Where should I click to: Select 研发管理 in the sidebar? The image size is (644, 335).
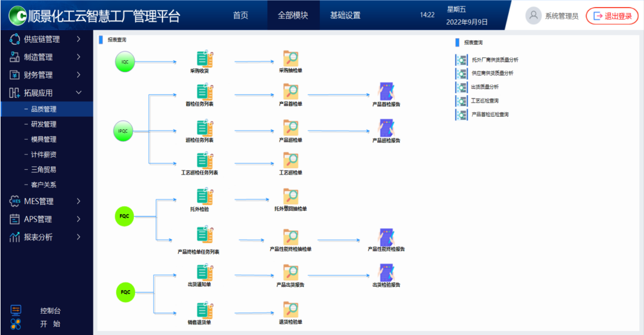pos(44,124)
